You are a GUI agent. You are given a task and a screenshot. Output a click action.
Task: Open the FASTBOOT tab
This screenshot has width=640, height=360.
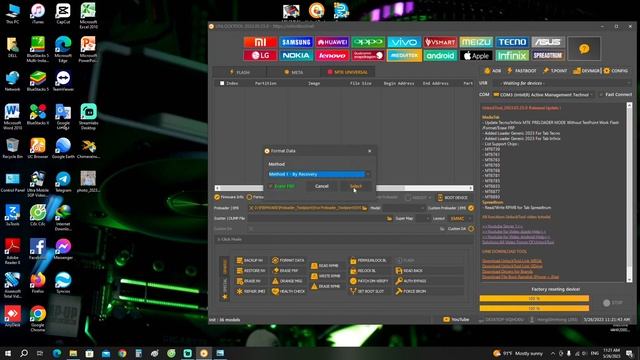tap(522, 71)
